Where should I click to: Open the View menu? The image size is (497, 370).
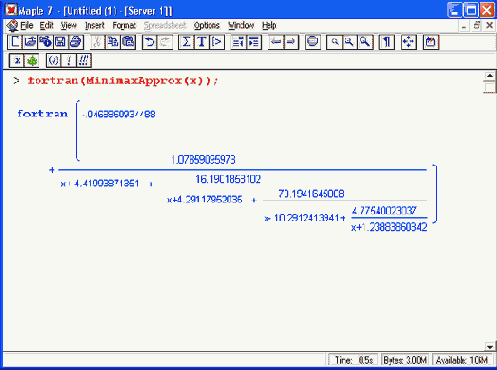coord(69,25)
